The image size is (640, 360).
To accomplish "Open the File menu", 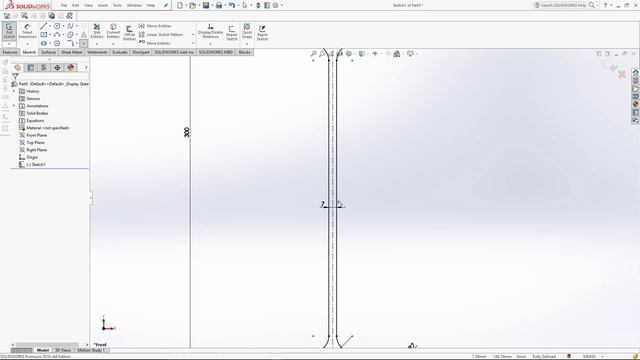I will click(x=64, y=6).
